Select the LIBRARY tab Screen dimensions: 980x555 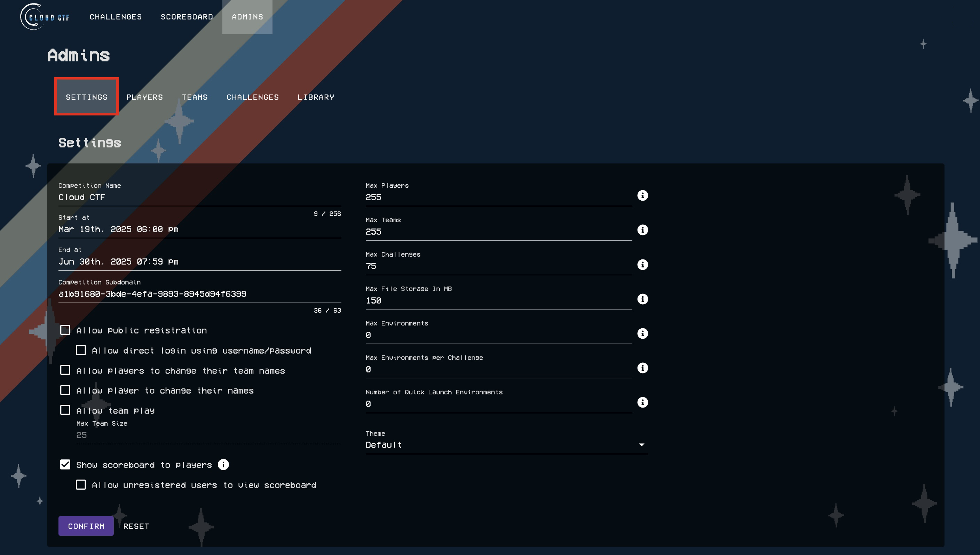pos(316,97)
